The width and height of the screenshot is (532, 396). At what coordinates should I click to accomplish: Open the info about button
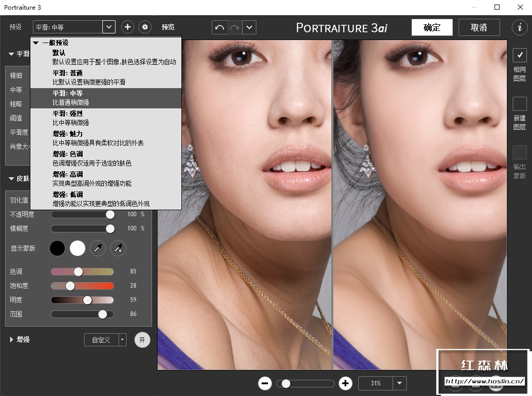pyautogui.click(x=519, y=27)
